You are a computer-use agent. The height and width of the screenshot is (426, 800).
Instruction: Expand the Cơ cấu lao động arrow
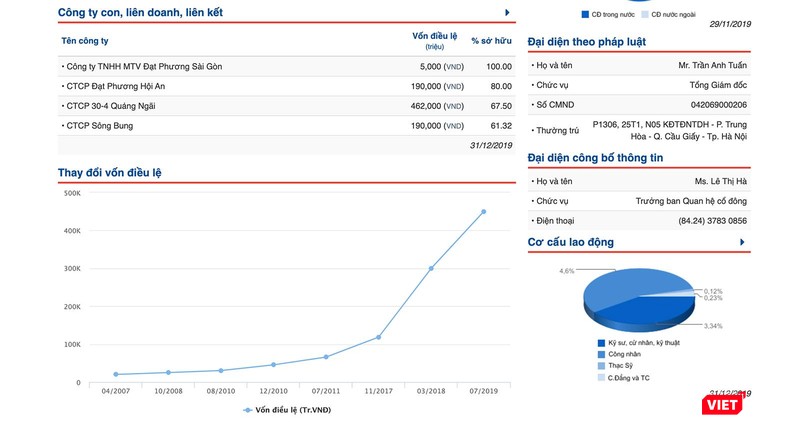click(742, 242)
